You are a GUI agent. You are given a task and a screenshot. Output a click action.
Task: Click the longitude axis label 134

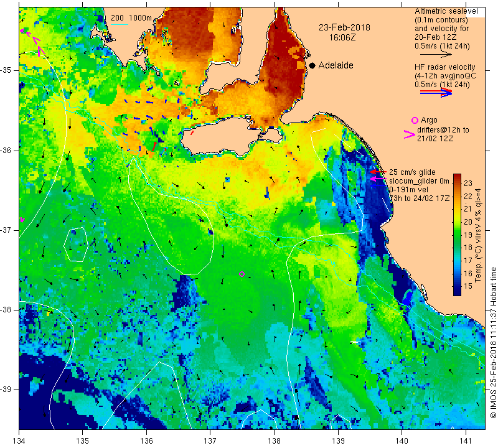coord(19,441)
